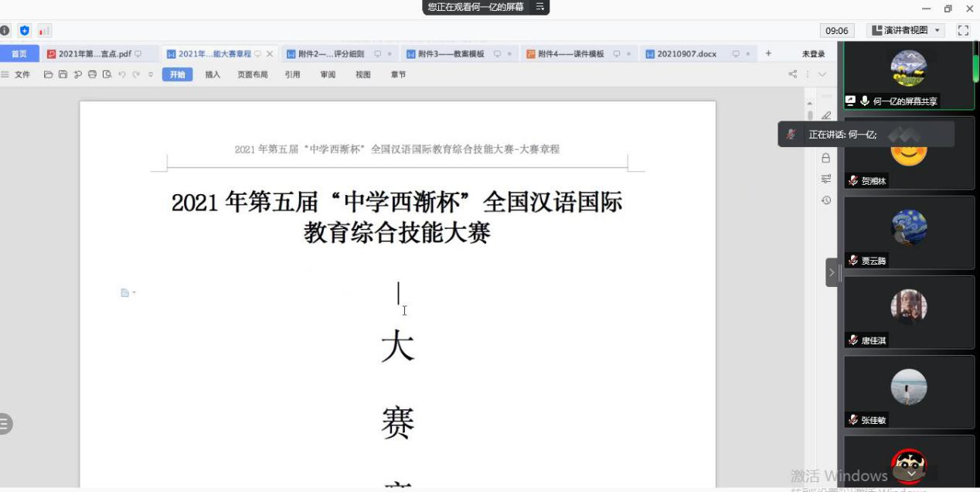Click the meeting info icon
980x492 pixels.
[x=5, y=31]
